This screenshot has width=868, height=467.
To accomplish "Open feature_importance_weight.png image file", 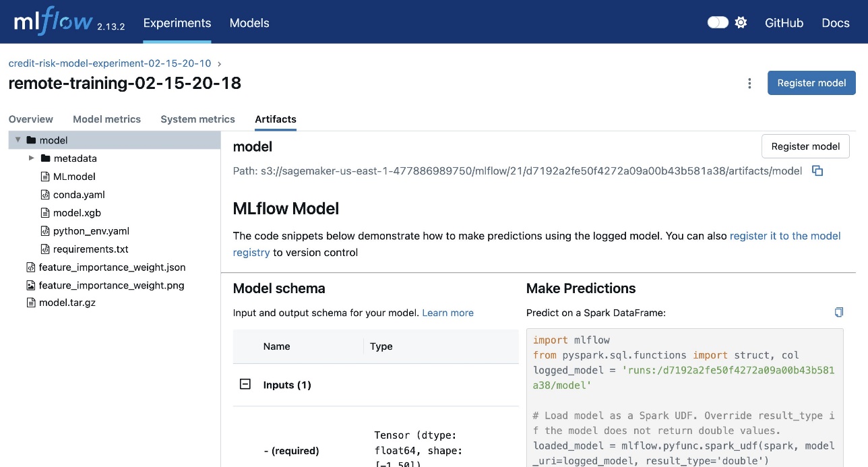I will tap(111, 285).
